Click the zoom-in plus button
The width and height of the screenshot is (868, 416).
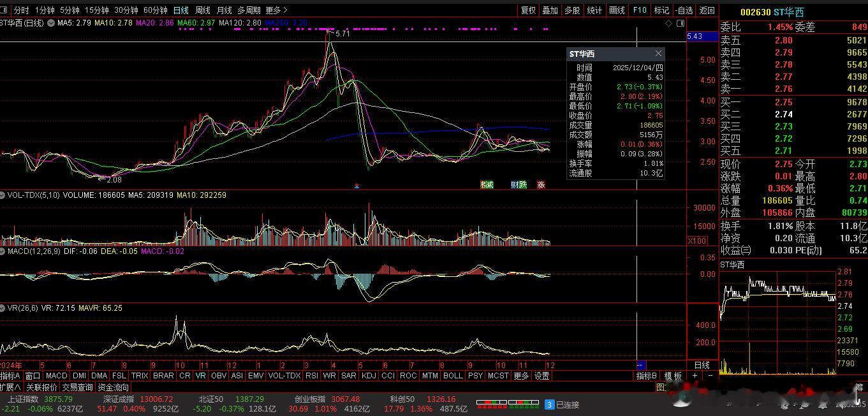point(695,376)
